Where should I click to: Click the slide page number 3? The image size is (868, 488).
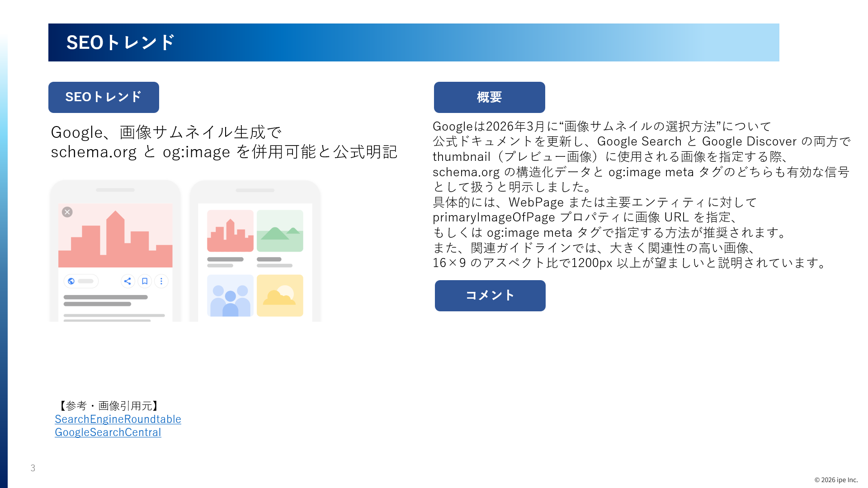(33, 468)
